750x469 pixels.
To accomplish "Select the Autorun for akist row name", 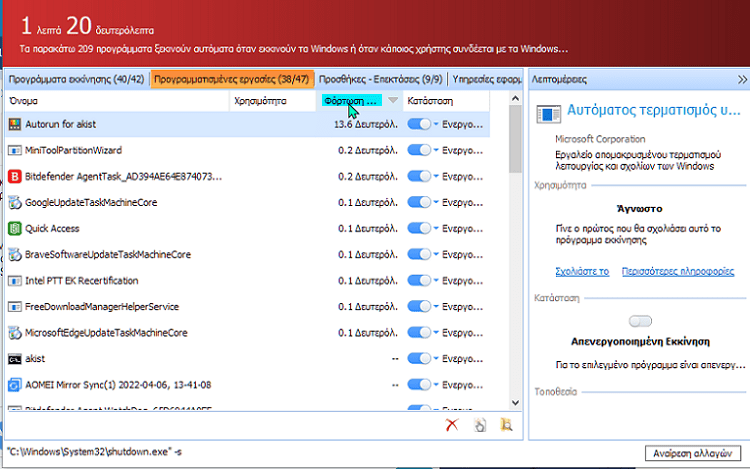I will (60, 124).
